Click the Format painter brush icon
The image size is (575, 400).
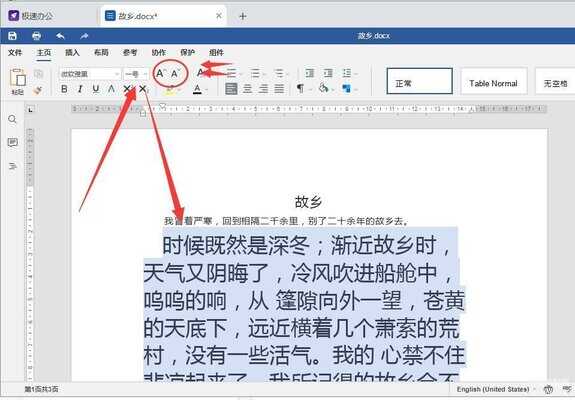(38, 89)
